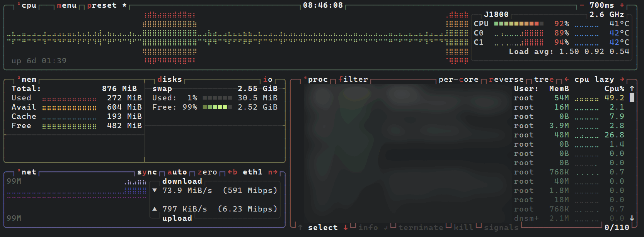The image size is (644, 237).
Task: Click the process filter field
Action: 353,80
